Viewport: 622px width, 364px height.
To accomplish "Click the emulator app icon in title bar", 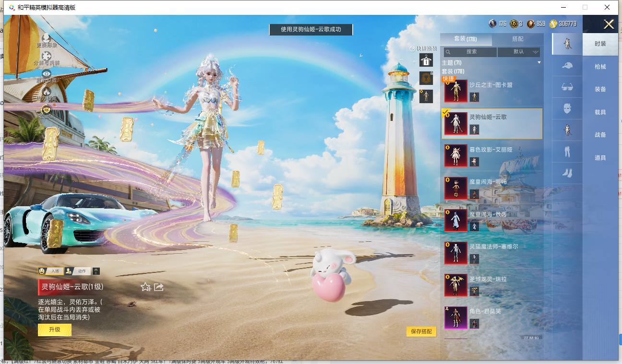I will pyautogui.click(x=12, y=7).
